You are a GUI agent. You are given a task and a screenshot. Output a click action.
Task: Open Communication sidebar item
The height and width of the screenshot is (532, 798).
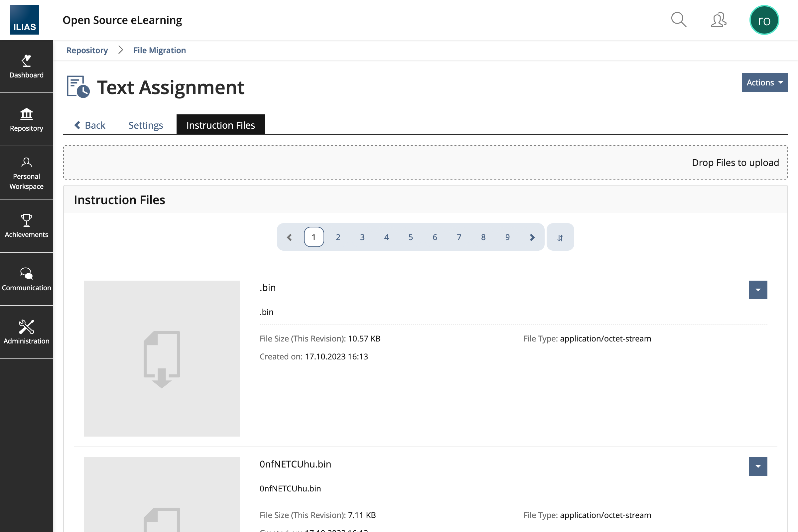point(27,279)
